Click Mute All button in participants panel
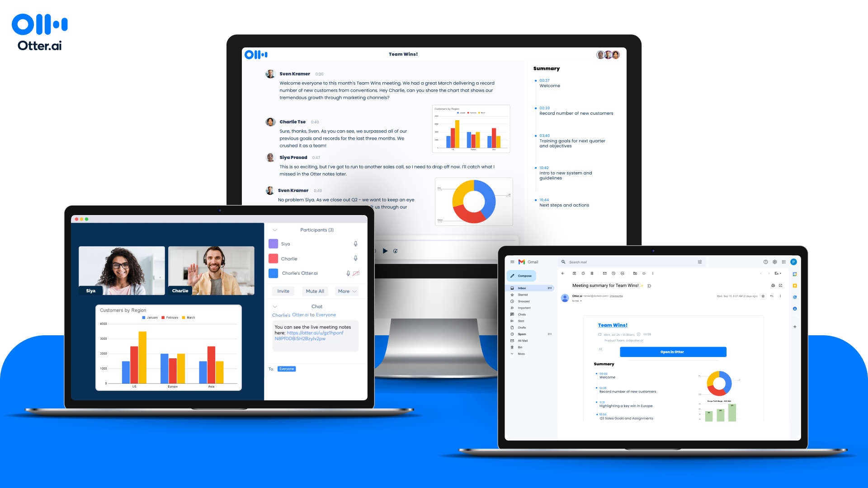868x488 pixels. tap(316, 291)
